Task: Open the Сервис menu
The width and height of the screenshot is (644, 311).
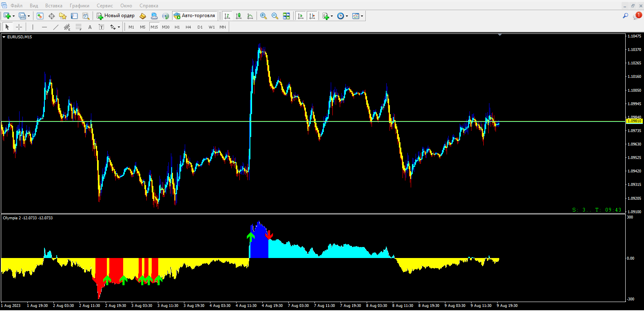Action: [x=105, y=6]
